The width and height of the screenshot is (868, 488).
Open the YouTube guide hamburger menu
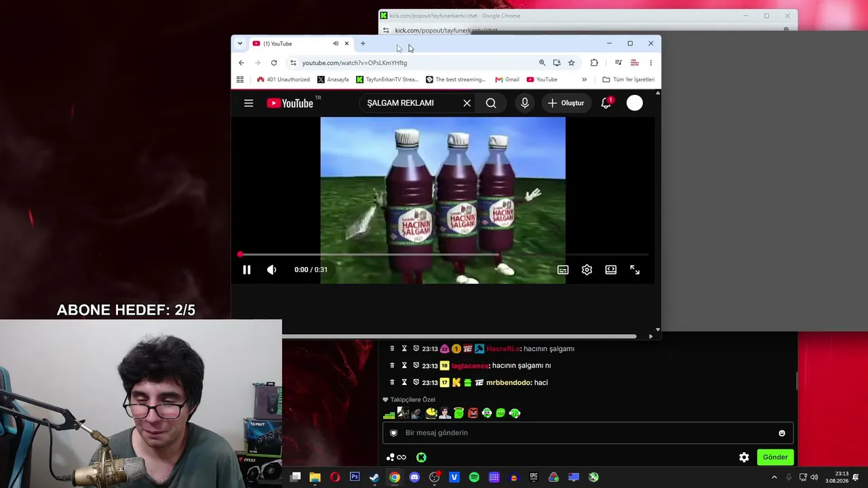(249, 103)
